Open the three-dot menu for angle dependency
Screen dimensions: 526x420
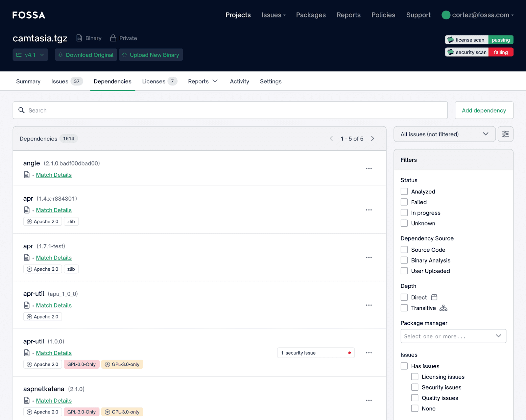click(x=369, y=168)
